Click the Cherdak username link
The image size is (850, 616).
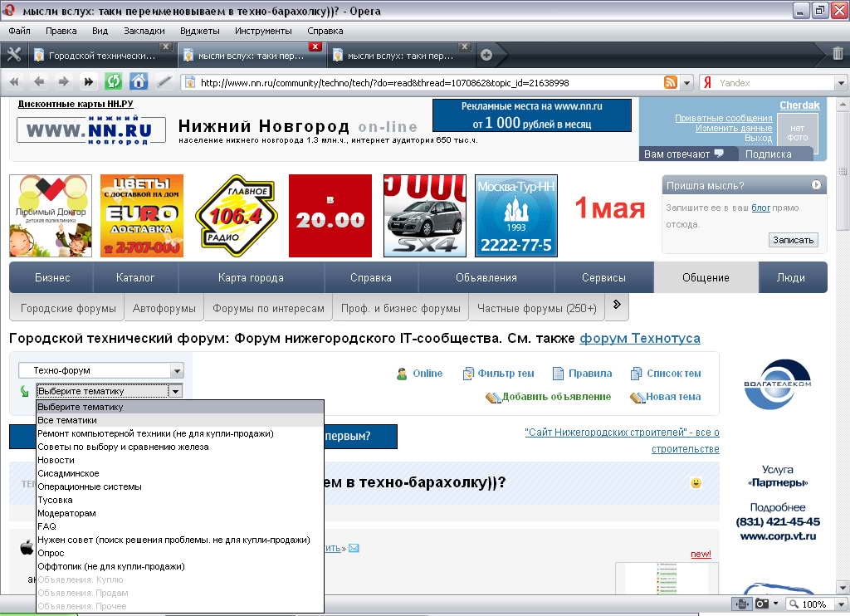tap(799, 105)
